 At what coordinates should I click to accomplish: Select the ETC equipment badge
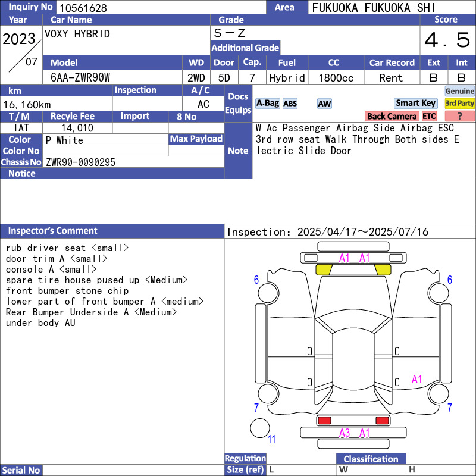click(429, 116)
